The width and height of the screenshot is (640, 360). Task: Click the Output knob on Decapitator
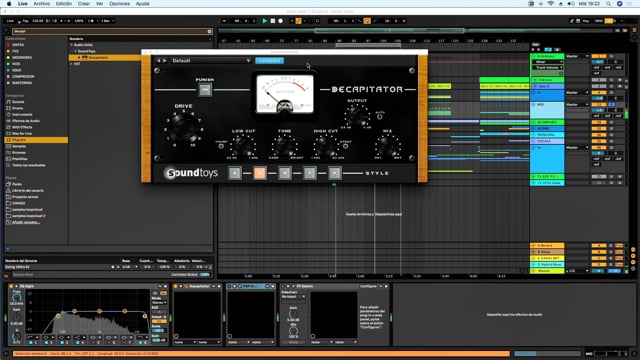pos(357,115)
